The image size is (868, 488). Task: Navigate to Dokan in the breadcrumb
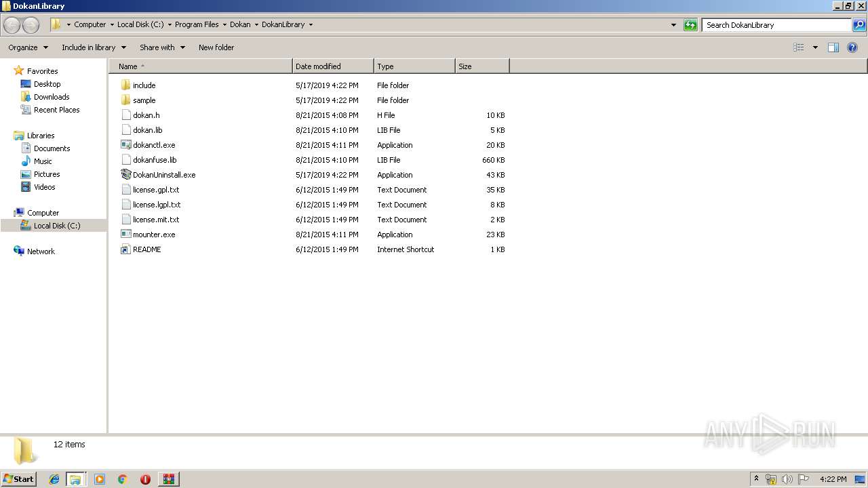tap(240, 25)
